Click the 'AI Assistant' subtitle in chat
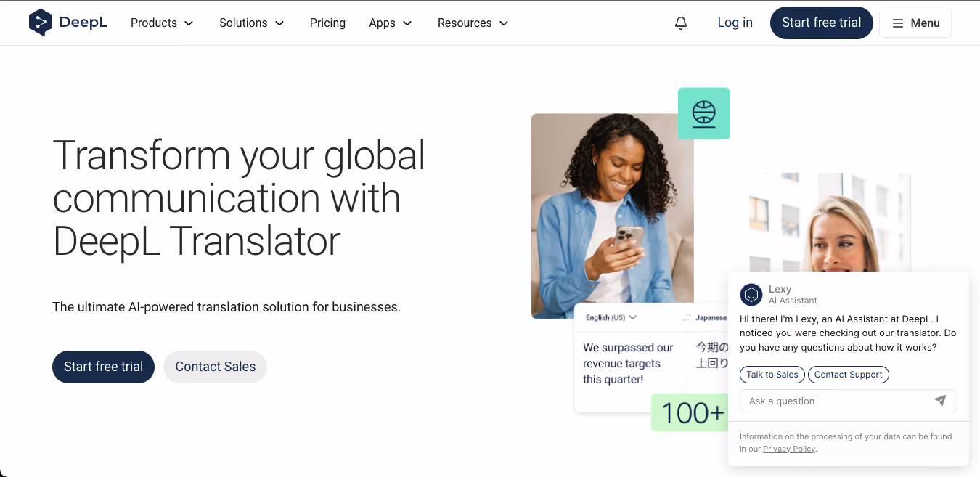The image size is (980, 477). click(x=793, y=301)
